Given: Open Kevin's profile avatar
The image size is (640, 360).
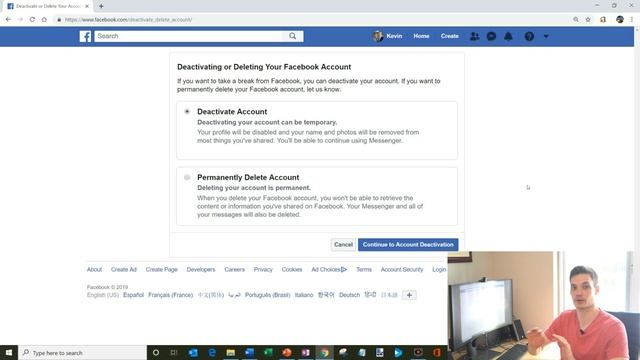Looking at the screenshot, I should [378, 36].
